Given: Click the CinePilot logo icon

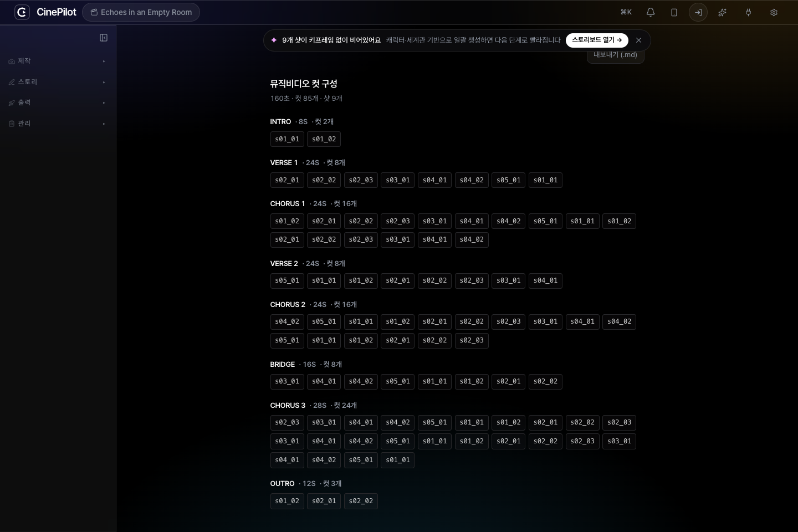Looking at the screenshot, I should click(x=22, y=12).
